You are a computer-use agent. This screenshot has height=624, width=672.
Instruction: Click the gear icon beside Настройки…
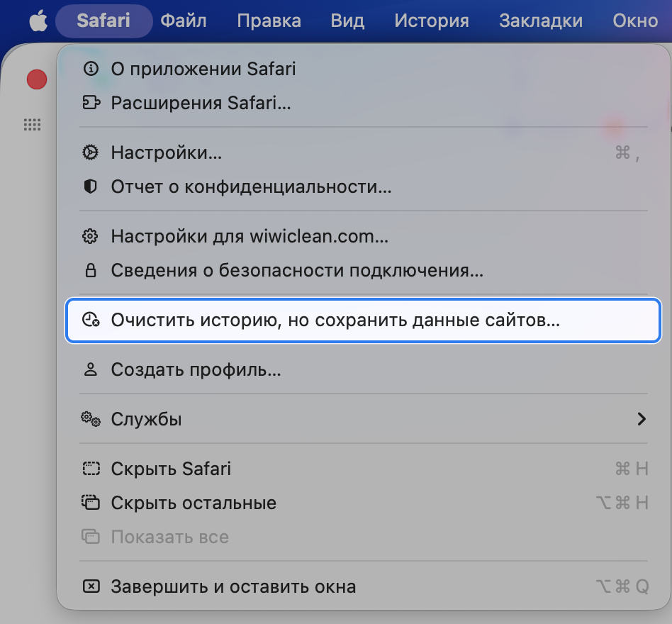(91, 152)
